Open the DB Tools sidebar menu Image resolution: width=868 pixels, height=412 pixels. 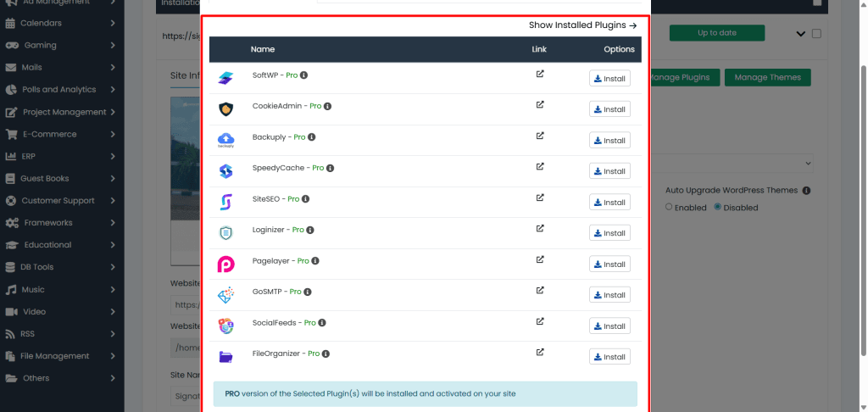60,267
